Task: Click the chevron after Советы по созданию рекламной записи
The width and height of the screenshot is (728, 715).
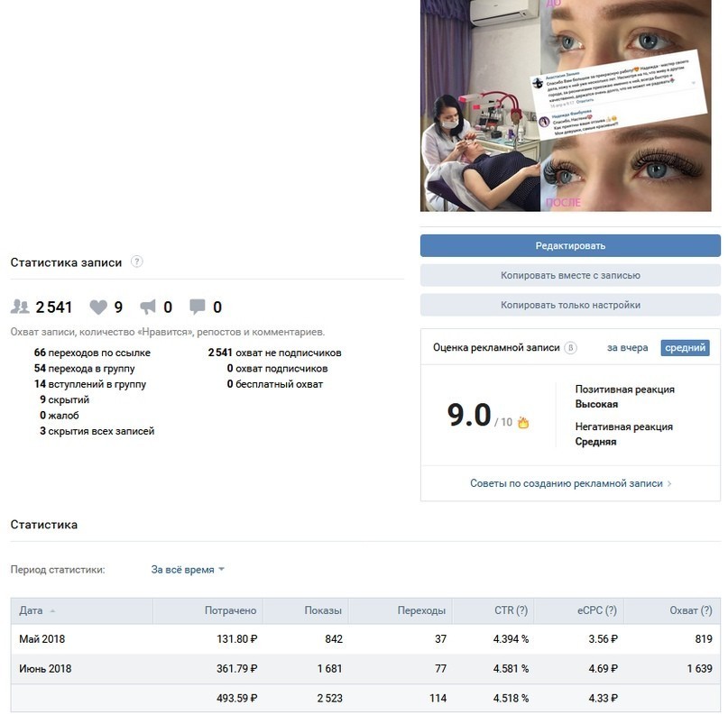Action: coord(669,483)
